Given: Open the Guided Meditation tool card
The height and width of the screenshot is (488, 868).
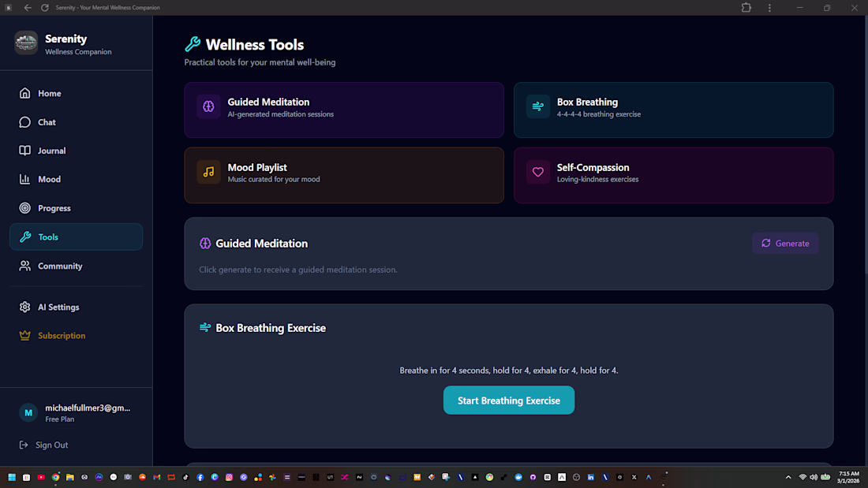Looking at the screenshot, I should click(x=344, y=110).
